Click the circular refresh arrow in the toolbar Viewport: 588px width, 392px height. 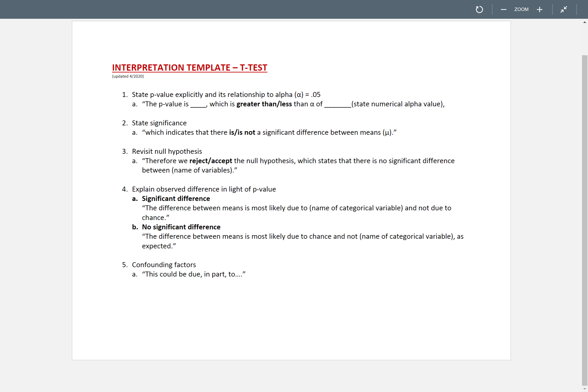(x=479, y=9)
